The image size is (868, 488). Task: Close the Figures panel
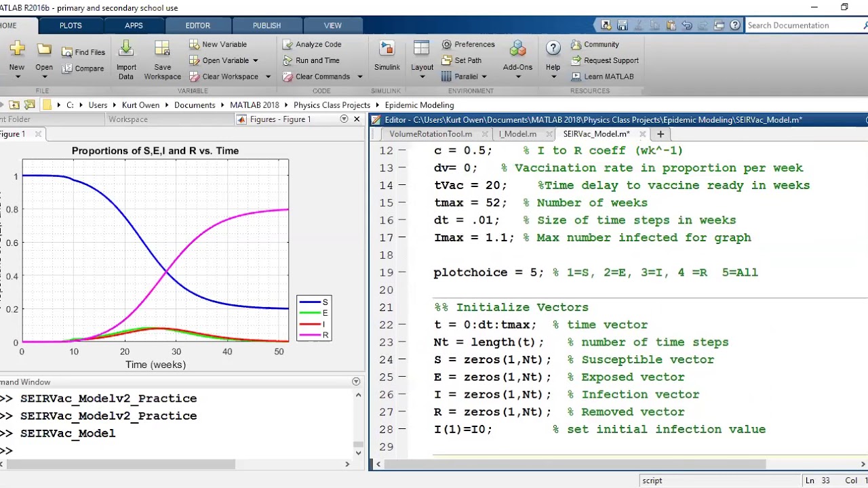(x=357, y=119)
